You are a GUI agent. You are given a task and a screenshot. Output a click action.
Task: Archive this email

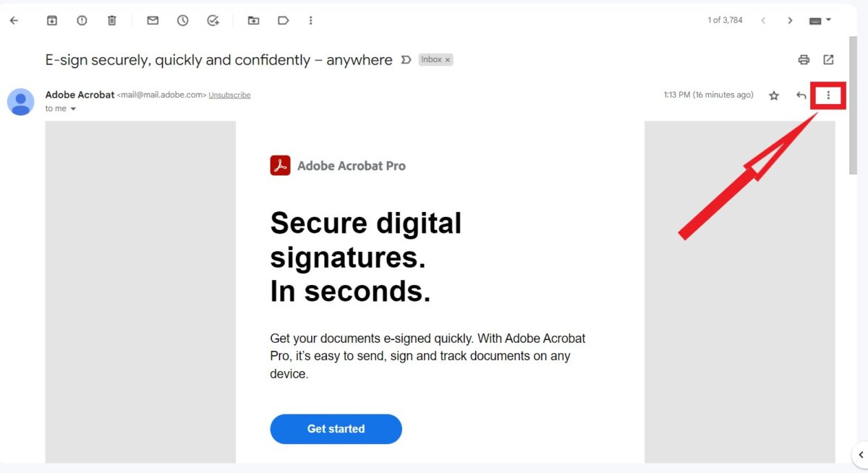pyautogui.click(x=52, y=20)
